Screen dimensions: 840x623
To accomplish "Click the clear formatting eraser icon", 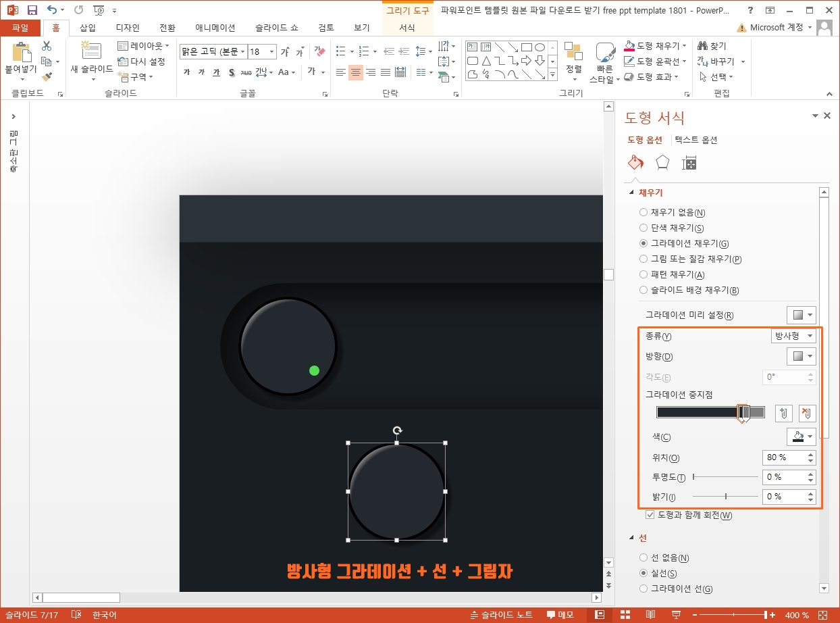I will pos(320,52).
